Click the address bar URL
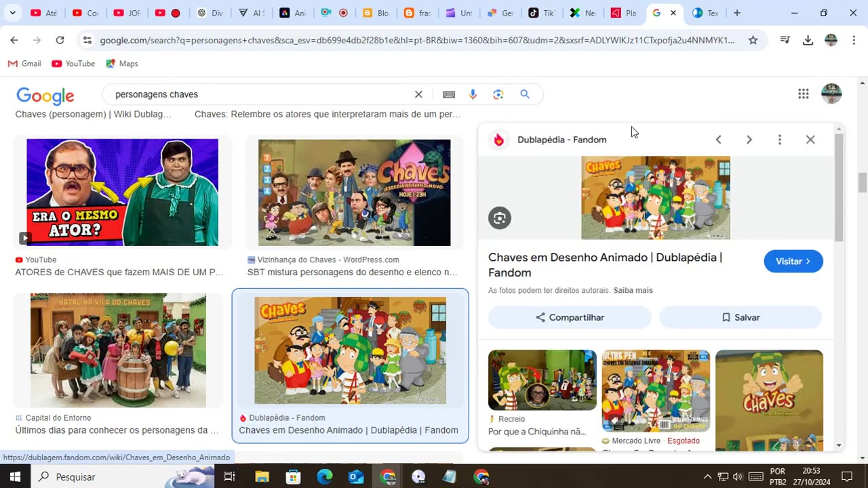Screen dimensions: 868x488 click(417, 40)
